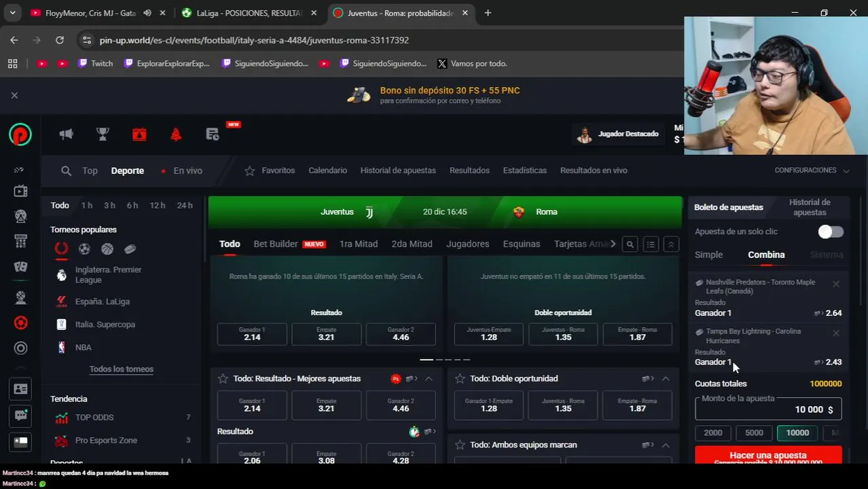The width and height of the screenshot is (868, 489).
Task: Collapse Todo: Doble oportunidad section
Action: pos(666,378)
